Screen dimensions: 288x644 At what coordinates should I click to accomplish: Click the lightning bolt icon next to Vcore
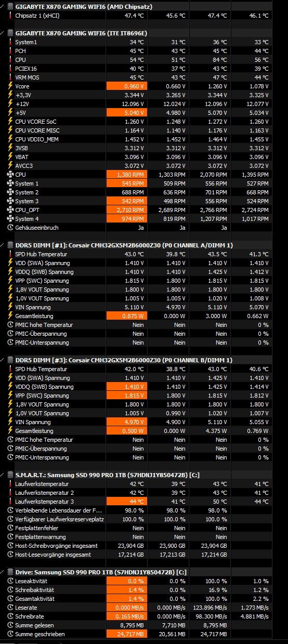click(x=10, y=86)
